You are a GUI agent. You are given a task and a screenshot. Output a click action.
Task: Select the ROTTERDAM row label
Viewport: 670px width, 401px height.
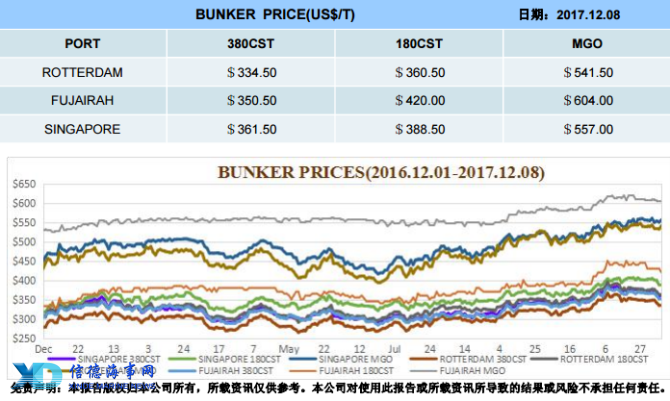pyautogui.click(x=82, y=72)
